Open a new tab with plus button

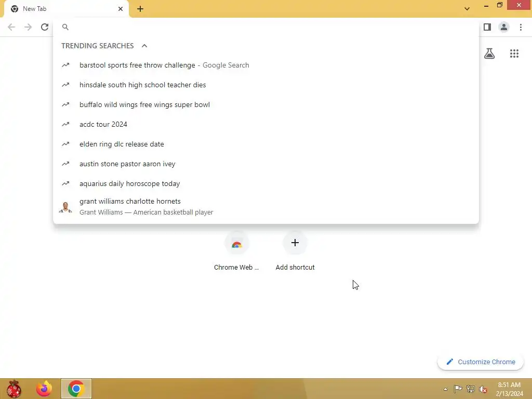click(x=140, y=9)
